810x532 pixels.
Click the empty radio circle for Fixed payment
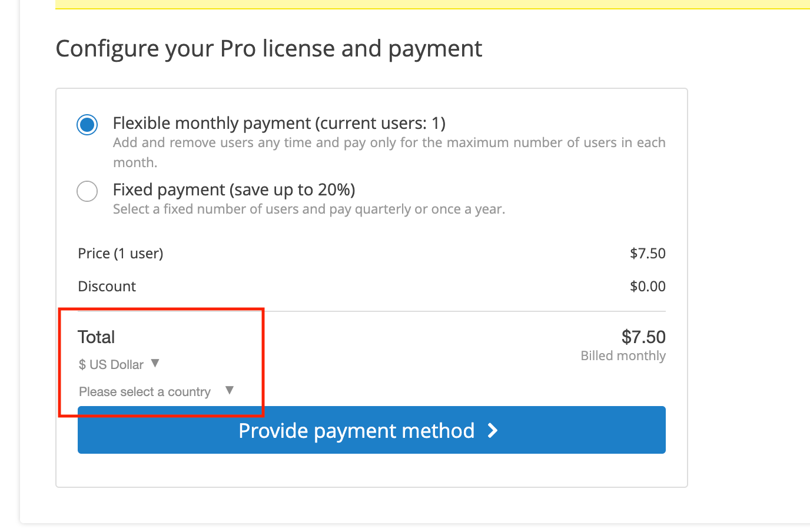tap(87, 191)
